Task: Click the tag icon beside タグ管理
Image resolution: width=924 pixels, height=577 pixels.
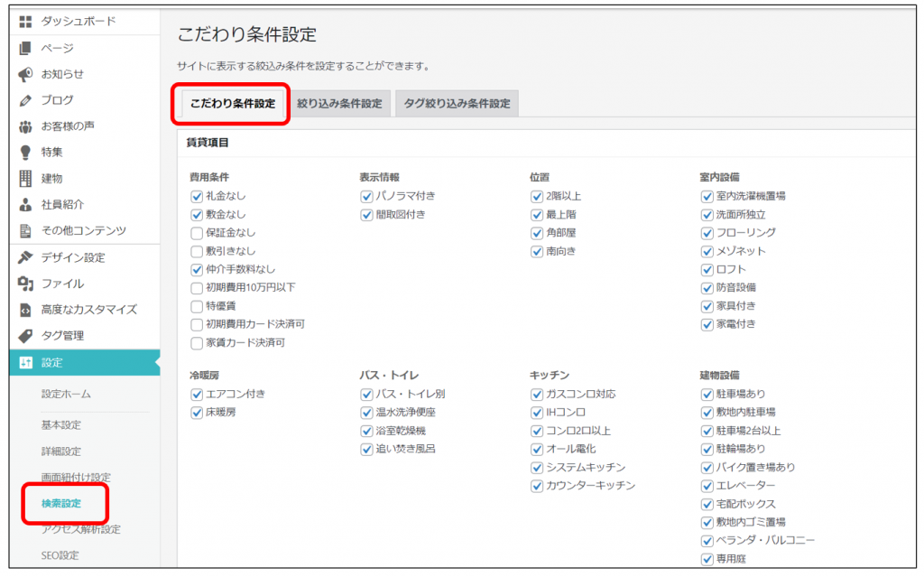Action: (x=25, y=336)
